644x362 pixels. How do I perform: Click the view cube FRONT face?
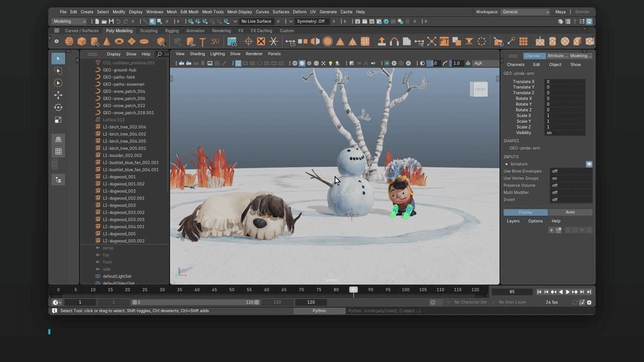[479, 89]
